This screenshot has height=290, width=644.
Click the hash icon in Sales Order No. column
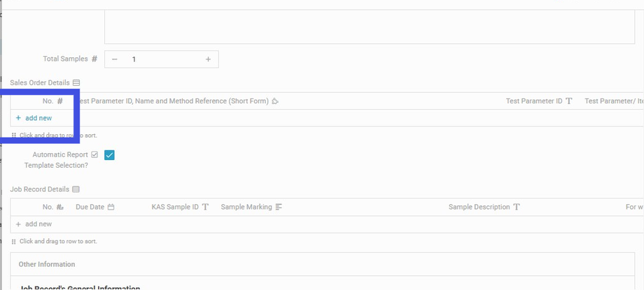pyautogui.click(x=60, y=101)
